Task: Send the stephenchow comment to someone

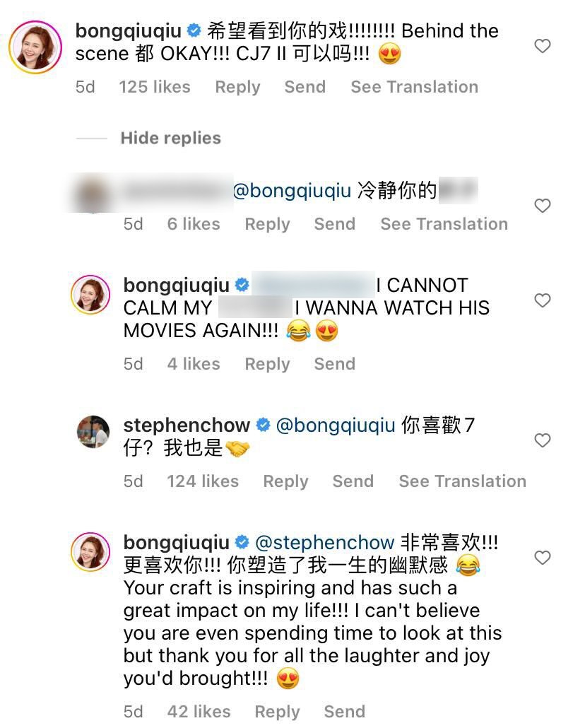Action: [x=353, y=481]
